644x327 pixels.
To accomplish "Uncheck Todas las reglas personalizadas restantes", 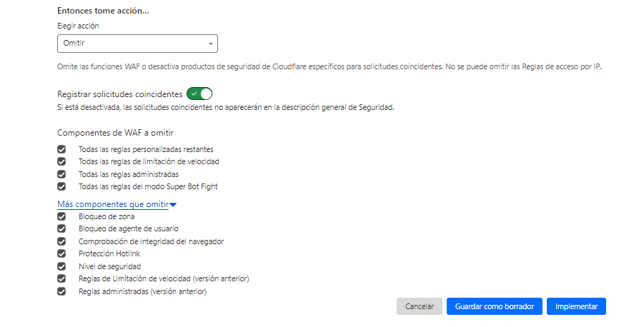I will click(x=61, y=149).
